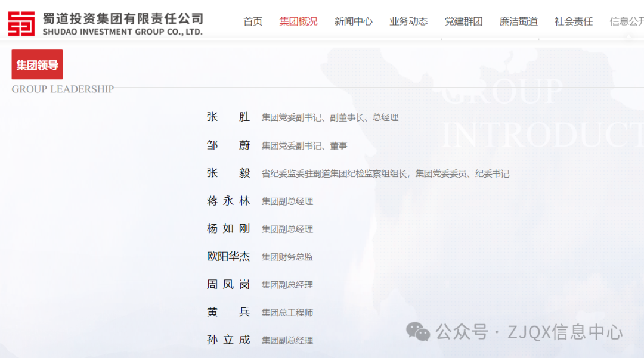This screenshot has height=358, width=644.
Task: Click the company name 蜀道投资集团有限责任公司
Action: [123, 18]
